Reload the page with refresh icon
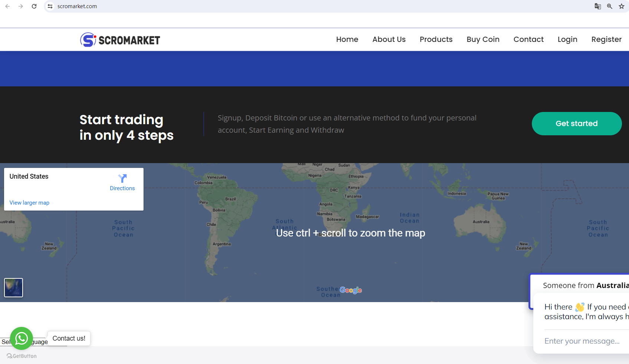The image size is (629, 364). [34, 6]
